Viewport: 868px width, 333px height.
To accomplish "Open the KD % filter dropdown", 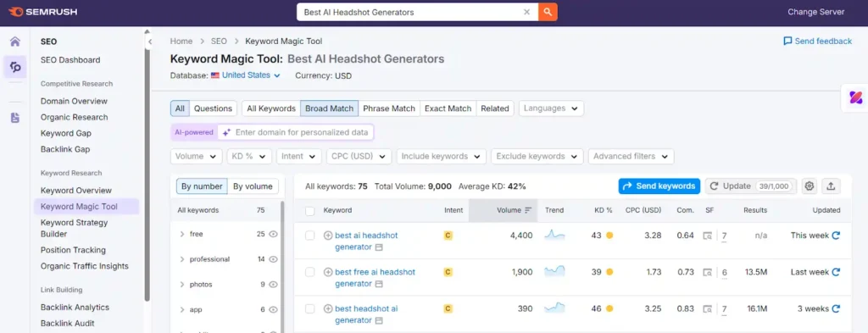I will click(249, 157).
